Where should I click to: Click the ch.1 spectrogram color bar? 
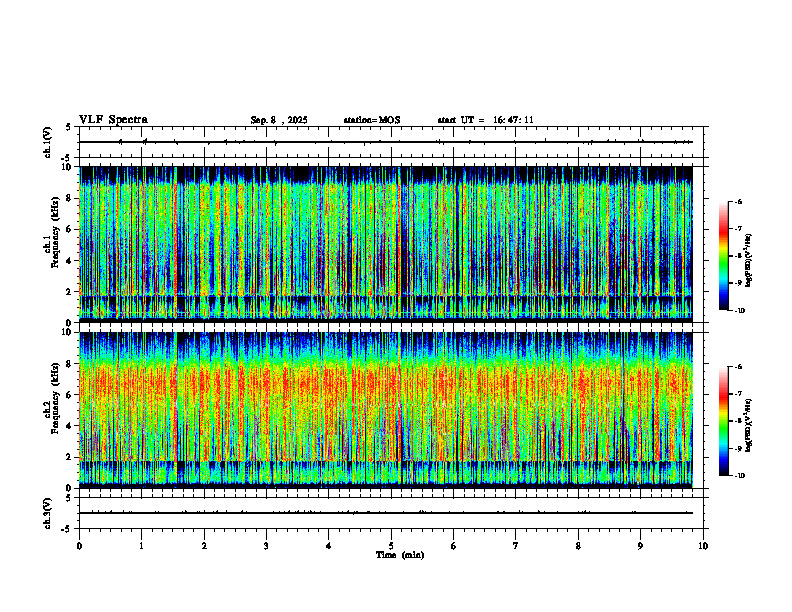[724, 256]
